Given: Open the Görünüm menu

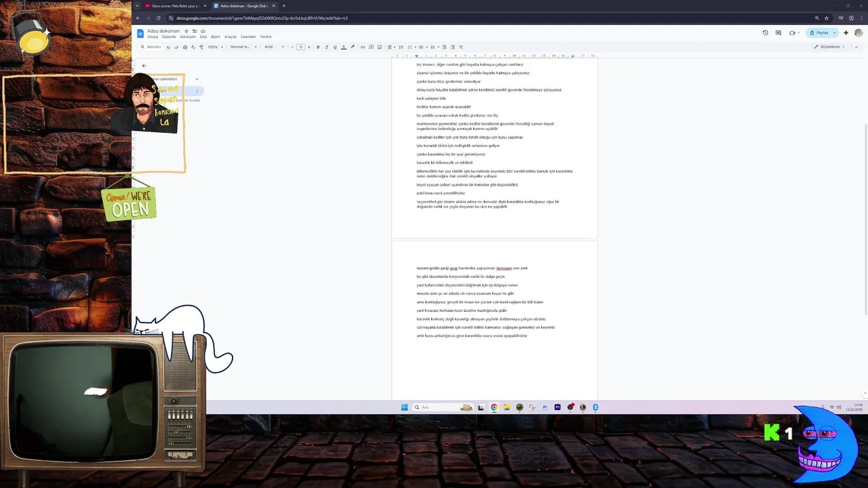Looking at the screenshot, I should [x=188, y=37].
